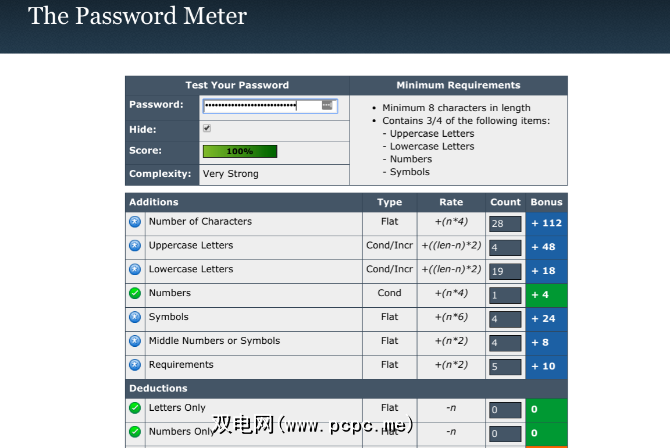670x448 pixels.
Task: Click the 'Bonus' column header
Action: (x=547, y=202)
